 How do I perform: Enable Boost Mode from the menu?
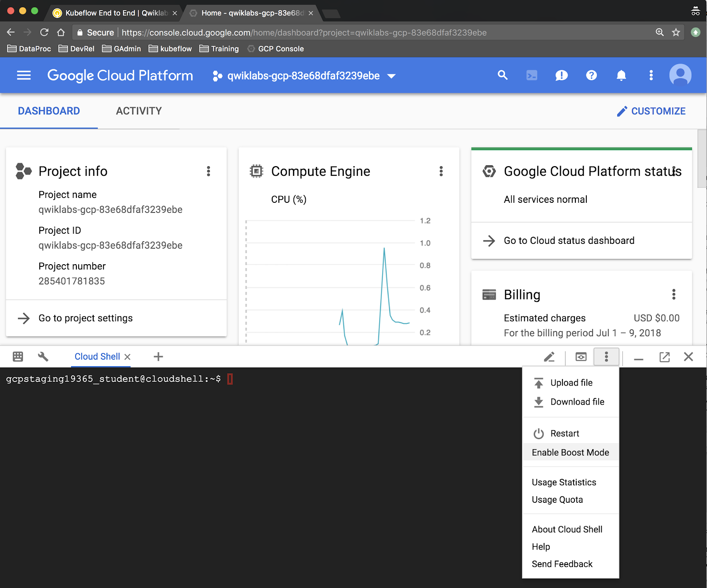pos(570,452)
